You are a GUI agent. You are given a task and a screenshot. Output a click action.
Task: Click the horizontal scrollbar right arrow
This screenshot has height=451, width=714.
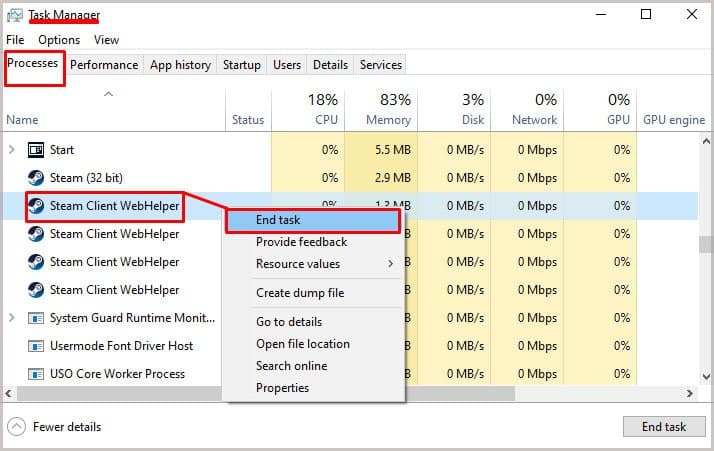click(x=690, y=393)
